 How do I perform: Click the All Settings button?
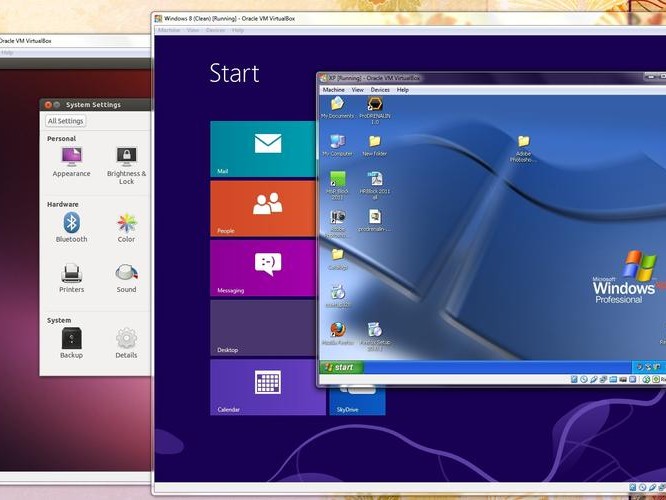click(x=65, y=121)
